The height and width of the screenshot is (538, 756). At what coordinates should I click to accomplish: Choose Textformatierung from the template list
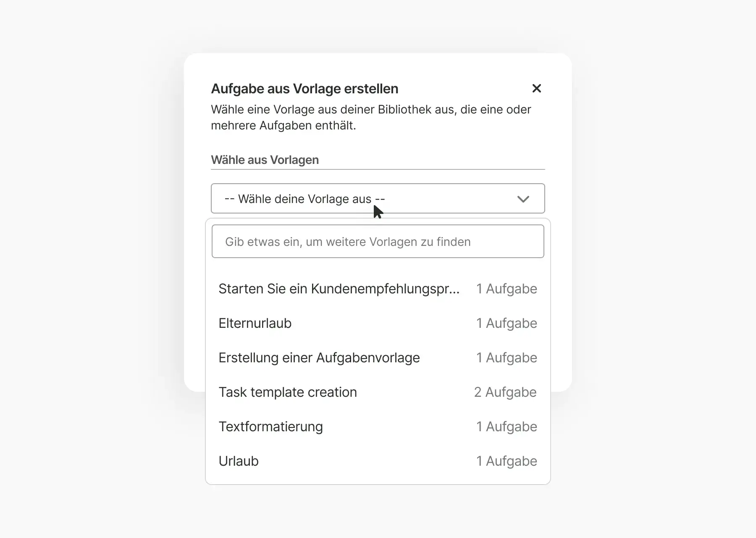270,427
